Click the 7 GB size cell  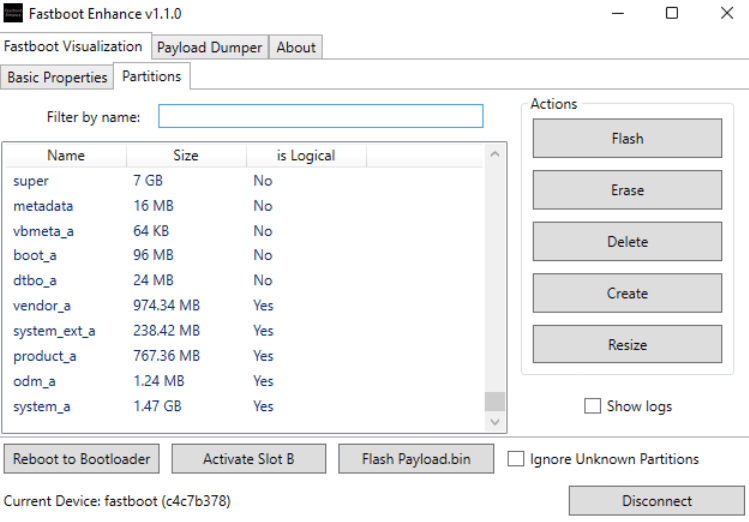click(148, 181)
